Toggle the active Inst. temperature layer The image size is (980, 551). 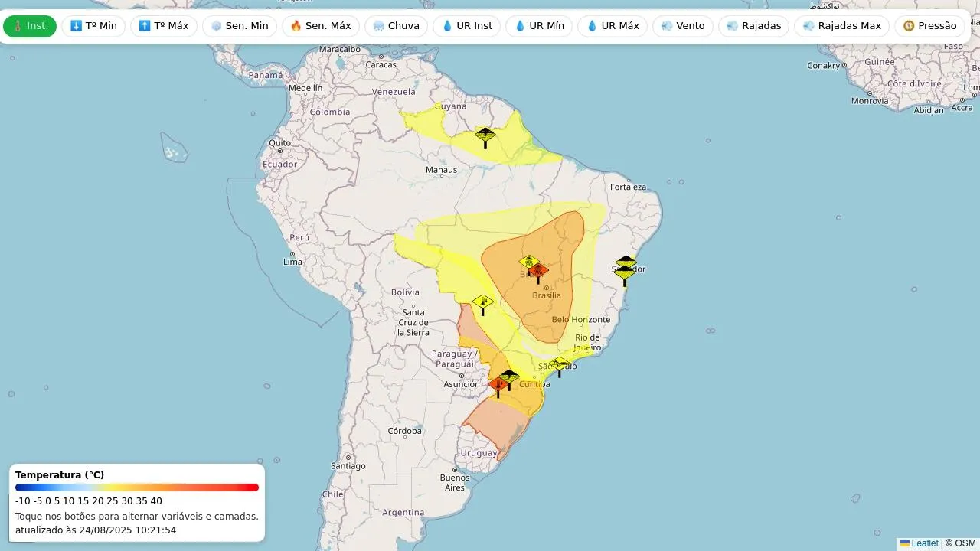30,26
